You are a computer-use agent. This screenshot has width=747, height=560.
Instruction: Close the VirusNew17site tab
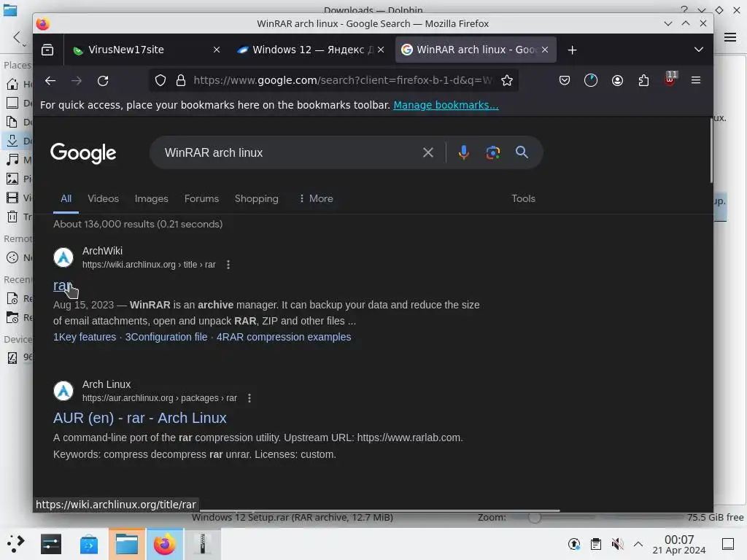tap(216, 50)
